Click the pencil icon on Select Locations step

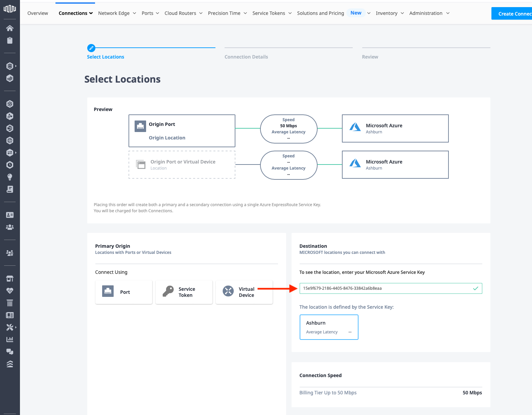91,48
